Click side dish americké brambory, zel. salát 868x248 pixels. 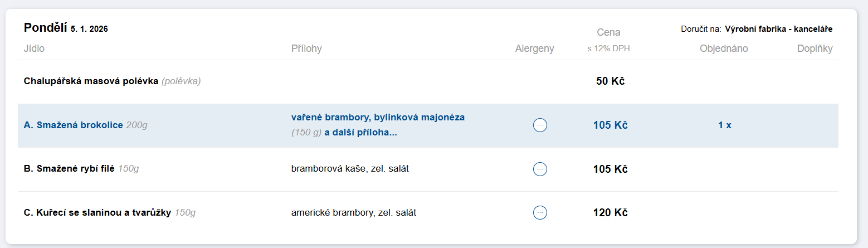tap(353, 212)
